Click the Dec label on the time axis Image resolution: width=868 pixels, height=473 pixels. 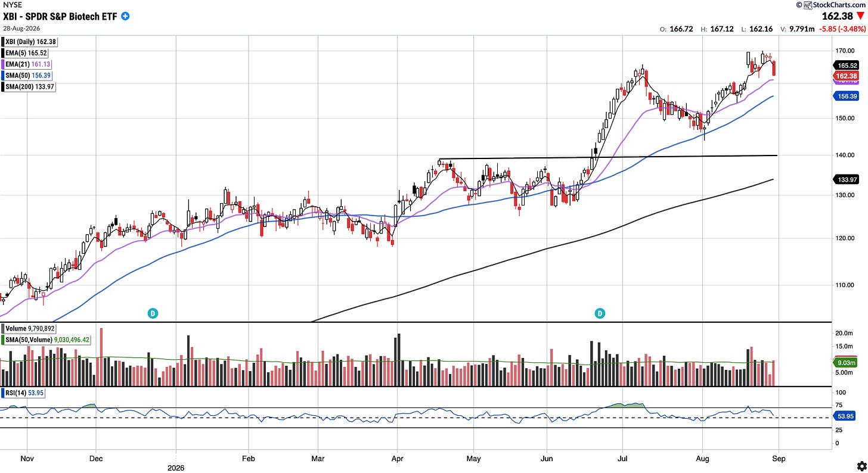[x=96, y=458]
